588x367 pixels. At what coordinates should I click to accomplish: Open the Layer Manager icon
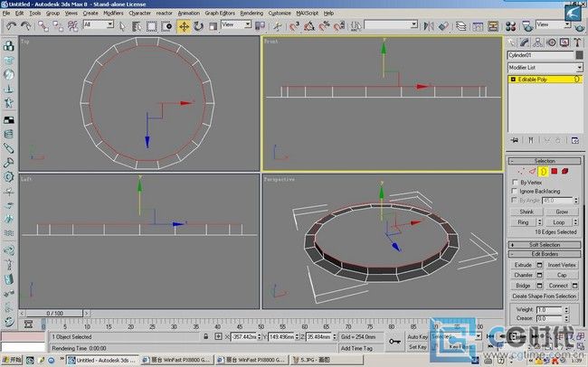click(460, 26)
